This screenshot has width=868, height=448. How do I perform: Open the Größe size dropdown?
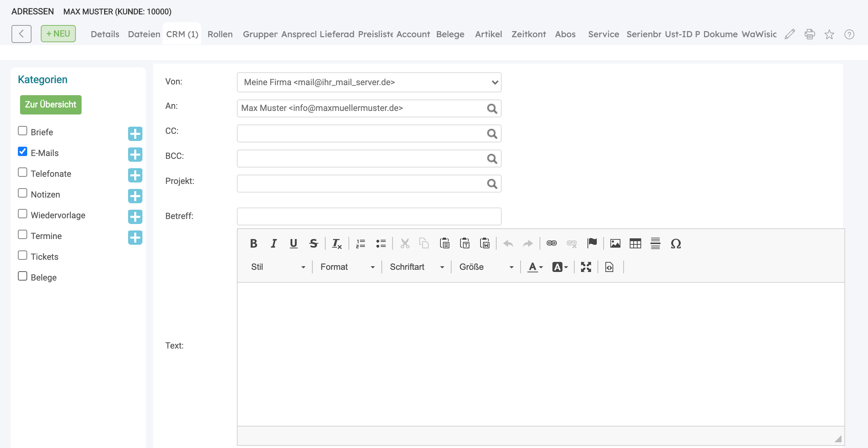click(486, 267)
